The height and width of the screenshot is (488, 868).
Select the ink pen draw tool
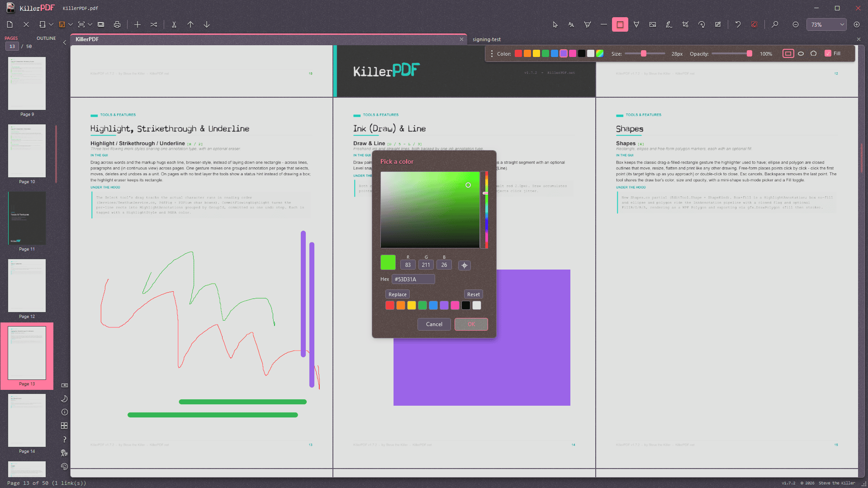click(x=636, y=24)
